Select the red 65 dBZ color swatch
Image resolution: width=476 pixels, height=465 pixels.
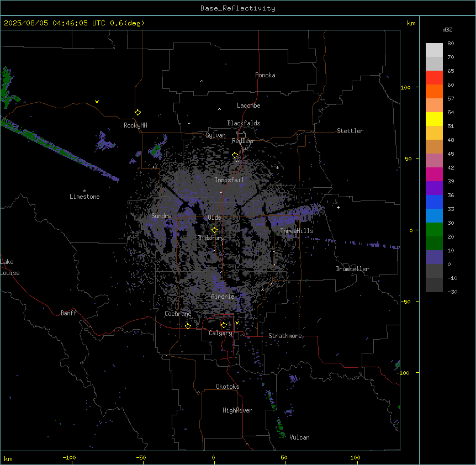(x=434, y=77)
